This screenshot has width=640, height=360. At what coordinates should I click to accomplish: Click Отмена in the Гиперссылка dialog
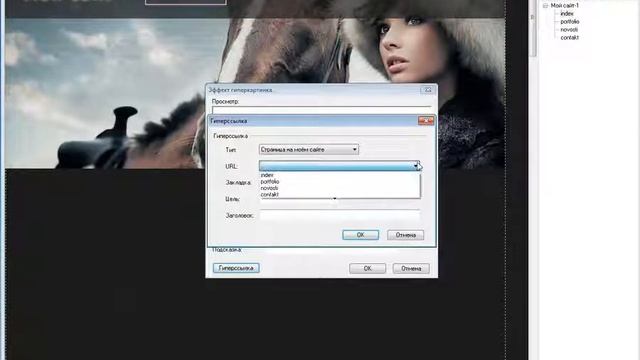405,235
